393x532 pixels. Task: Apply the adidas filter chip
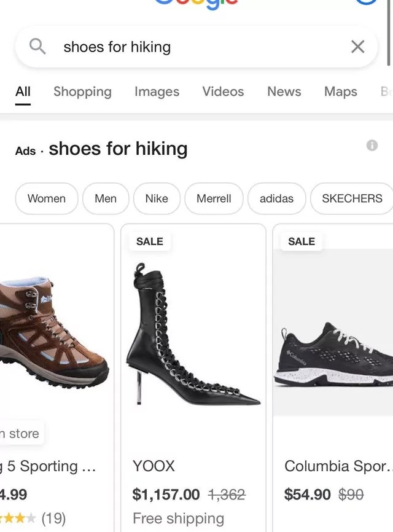pyautogui.click(x=276, y=198)
